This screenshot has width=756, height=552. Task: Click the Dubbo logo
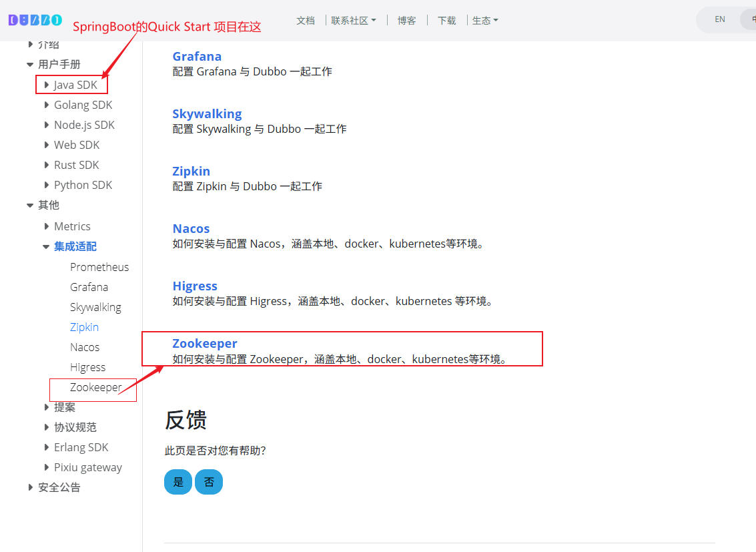(35, 20)
